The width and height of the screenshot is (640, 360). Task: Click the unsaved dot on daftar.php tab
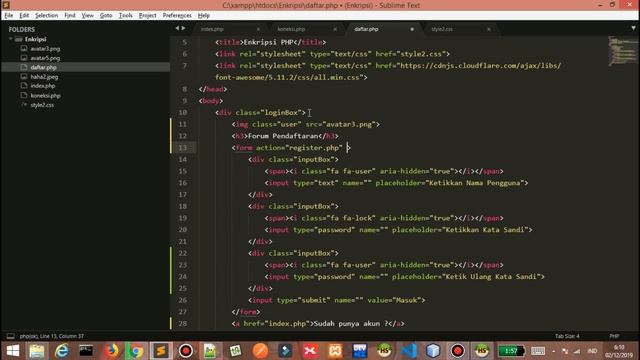(412, 29)
